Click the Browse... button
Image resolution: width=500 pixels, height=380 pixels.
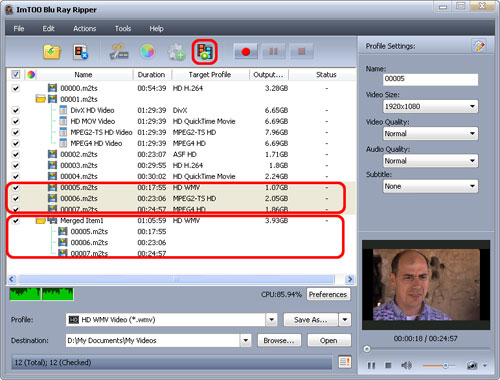tap(279, 340)
